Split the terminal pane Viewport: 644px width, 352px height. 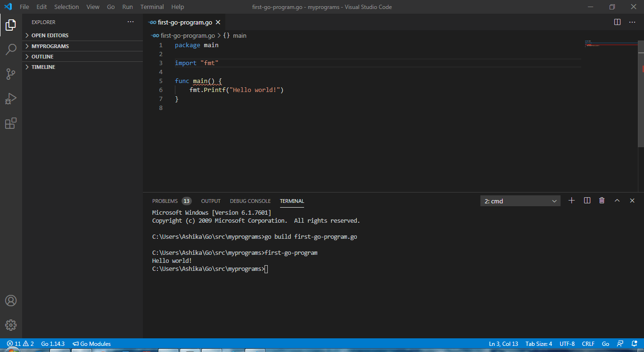click(x=587, y=201)
